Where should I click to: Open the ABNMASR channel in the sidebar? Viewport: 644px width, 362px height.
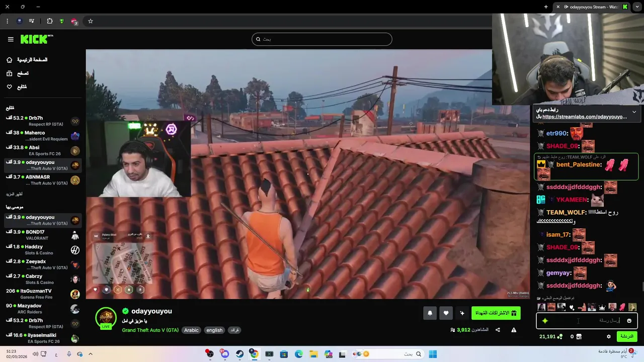click(42, 180)
